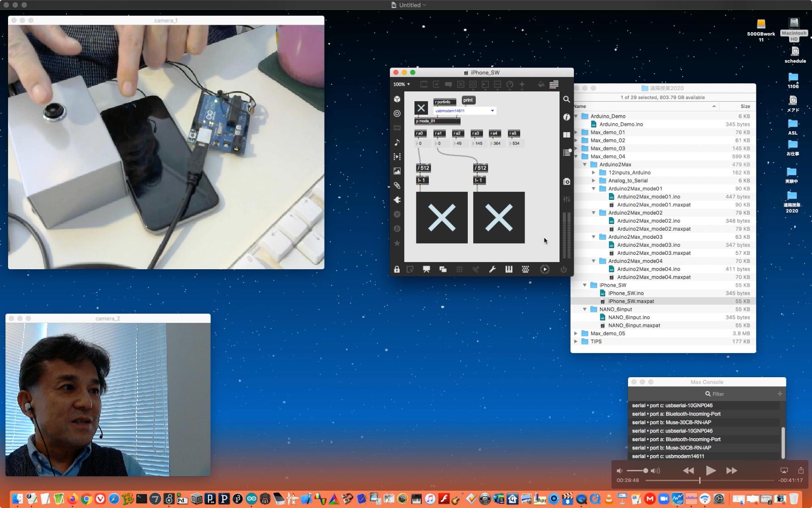Click the lock patcher icon

397,269
